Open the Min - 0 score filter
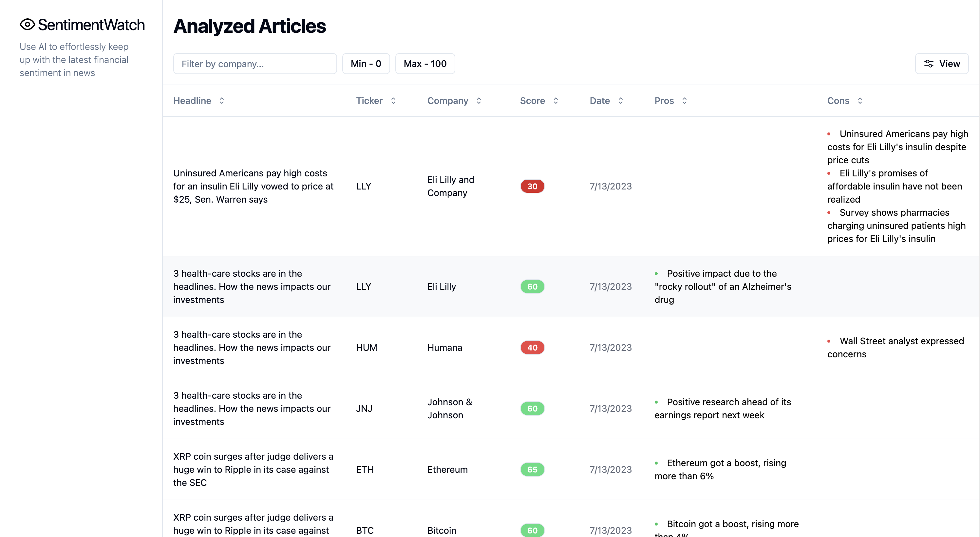Screen dimensions: 980x537 point(366,64)
